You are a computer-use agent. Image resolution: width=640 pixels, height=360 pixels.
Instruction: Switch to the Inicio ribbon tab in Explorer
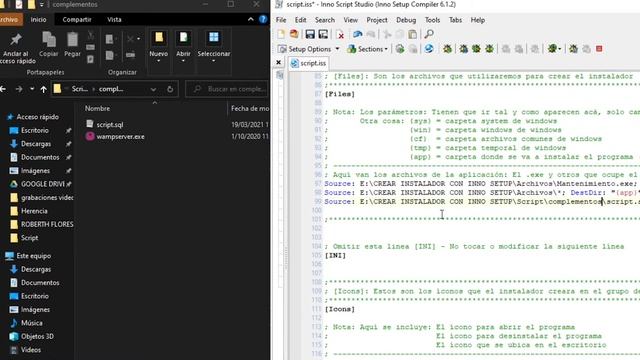(x=38, y=20)
